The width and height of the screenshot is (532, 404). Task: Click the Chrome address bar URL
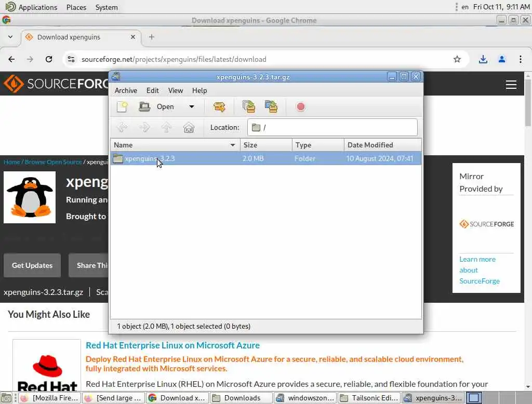pyautogui.click(x=174, y=59)
